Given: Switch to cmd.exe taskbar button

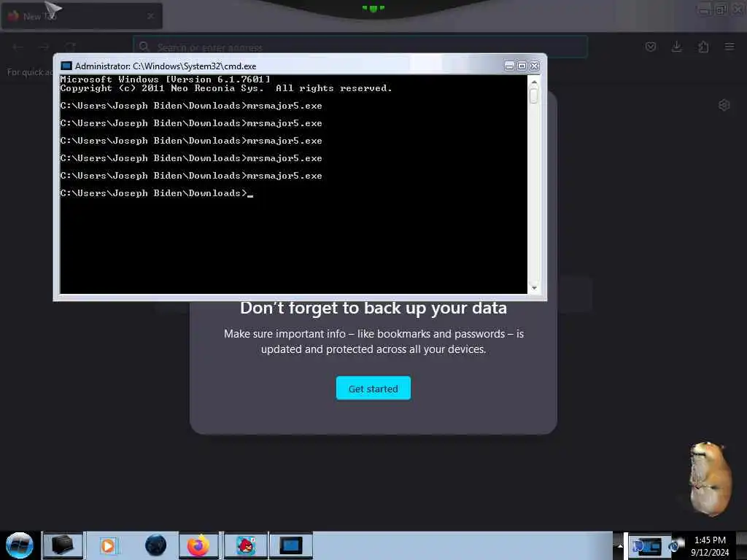Looking at the screenshot, I should [290, 545].
